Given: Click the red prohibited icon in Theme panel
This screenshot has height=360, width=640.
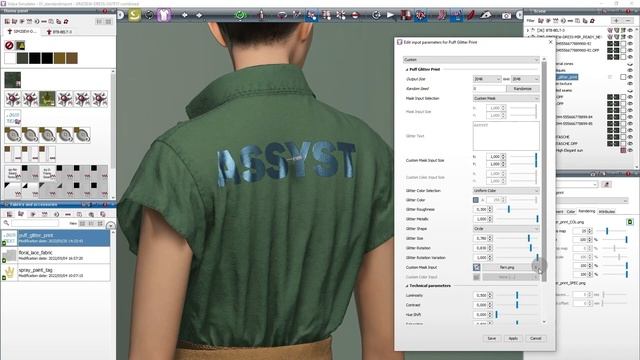Looking at the screenshot, I should 9,45.
